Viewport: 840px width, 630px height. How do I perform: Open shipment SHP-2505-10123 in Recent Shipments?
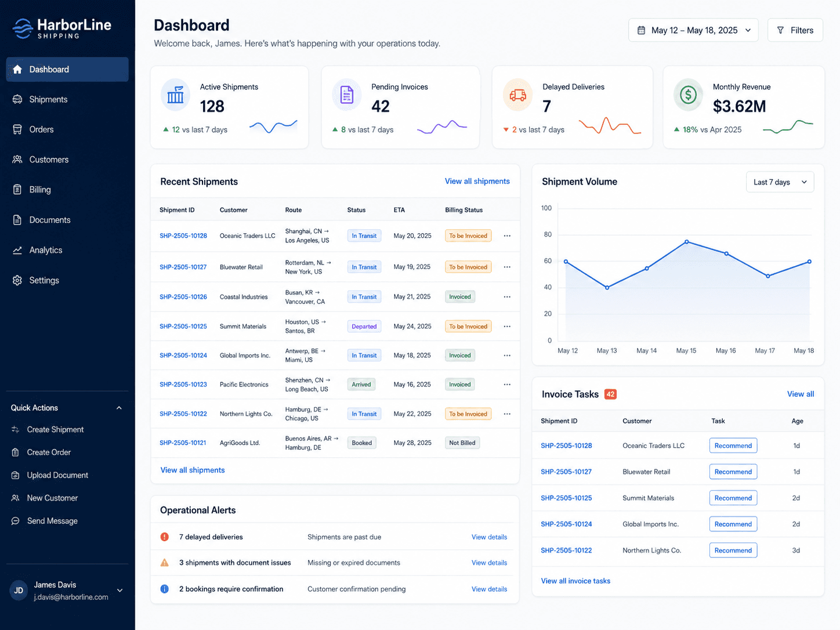[183, 385]
